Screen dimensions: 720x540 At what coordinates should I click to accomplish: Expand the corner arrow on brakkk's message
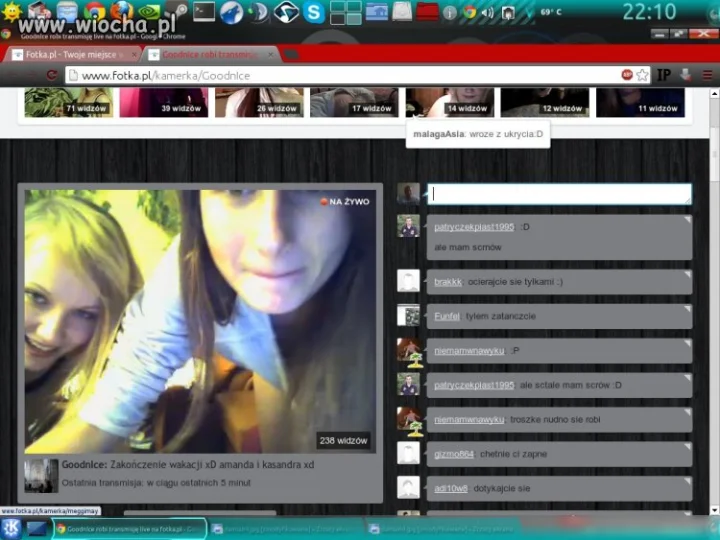coord(687,274)
